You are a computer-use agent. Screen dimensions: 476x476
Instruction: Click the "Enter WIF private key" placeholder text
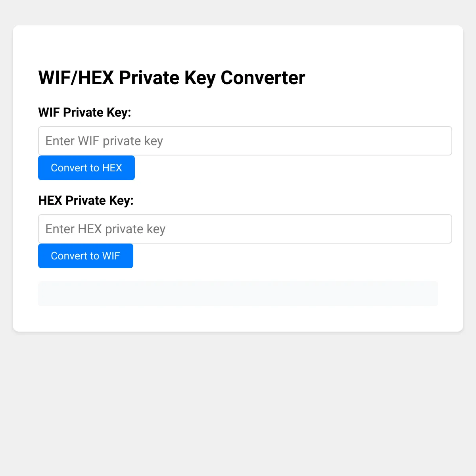click(104, 141)
